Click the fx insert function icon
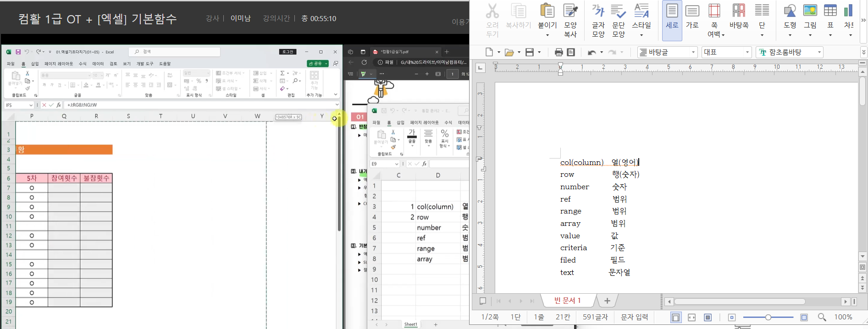The width and height of the screenshot is (868, 329). [x=59, y=105]
